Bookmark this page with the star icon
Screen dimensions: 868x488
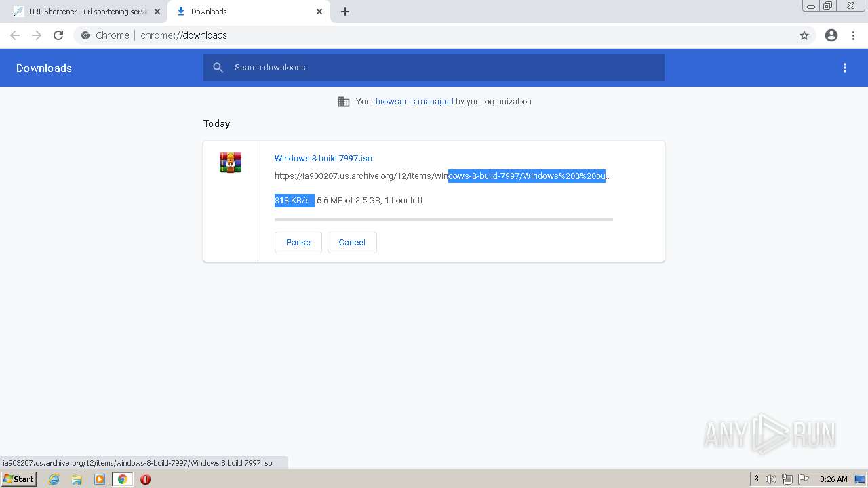coord(804,35)
